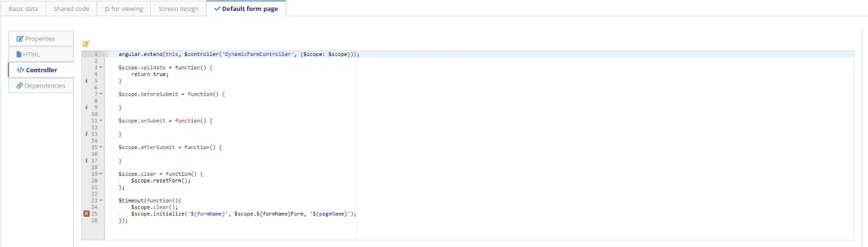Click the red error marker on line 25

tap(86, 214)
